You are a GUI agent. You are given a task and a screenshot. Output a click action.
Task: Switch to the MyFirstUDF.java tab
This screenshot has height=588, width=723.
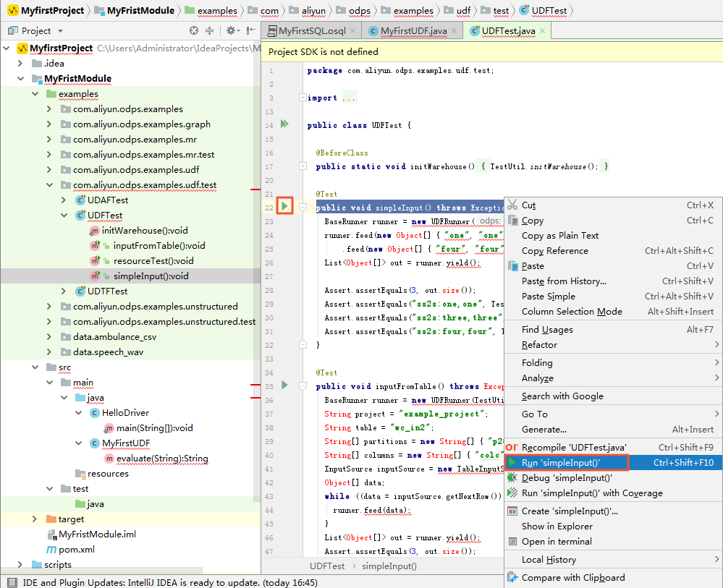[x=415, y=31]
